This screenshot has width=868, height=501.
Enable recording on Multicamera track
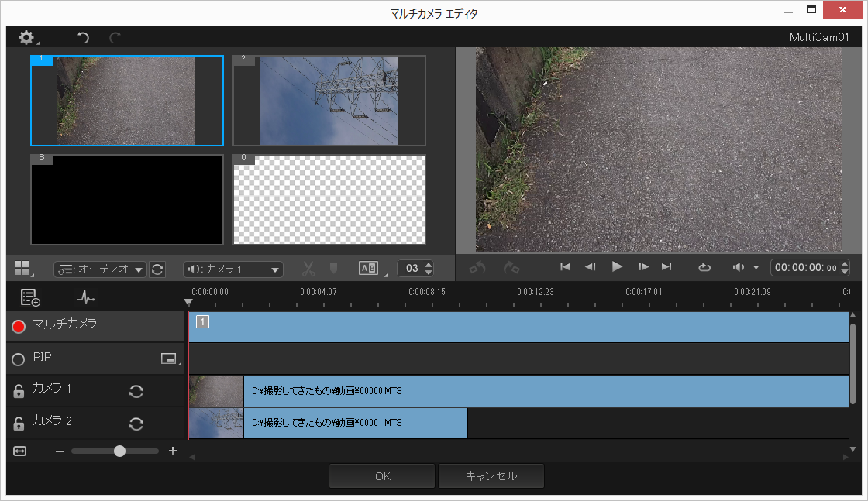click(19, 327)
